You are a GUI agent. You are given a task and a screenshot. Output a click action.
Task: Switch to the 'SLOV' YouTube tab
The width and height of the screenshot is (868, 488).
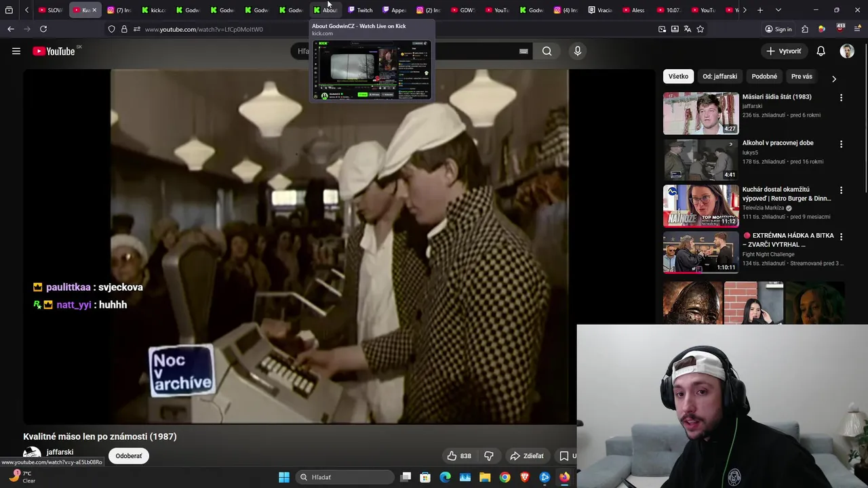pyautogui.click(x=51, y=10)
